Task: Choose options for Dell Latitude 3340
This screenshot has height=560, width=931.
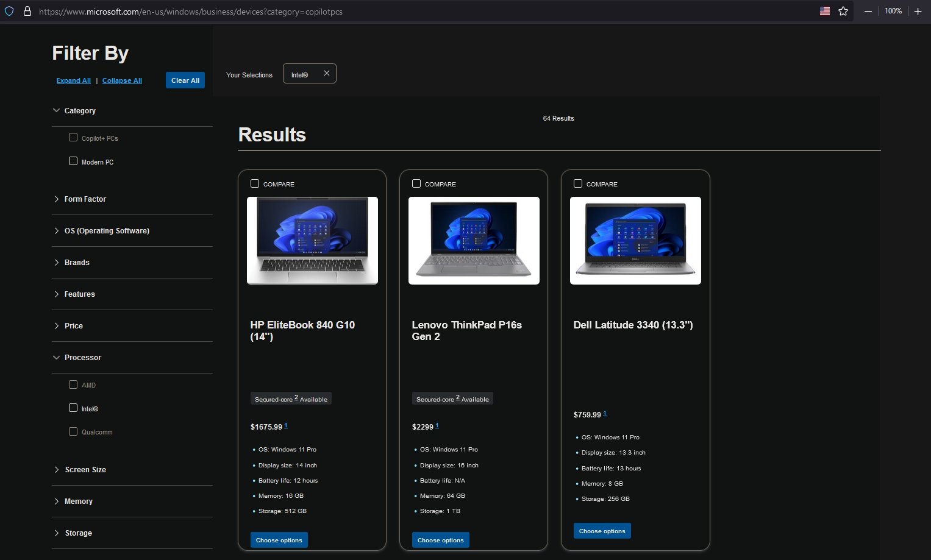Action: click(x=602, y=531)
